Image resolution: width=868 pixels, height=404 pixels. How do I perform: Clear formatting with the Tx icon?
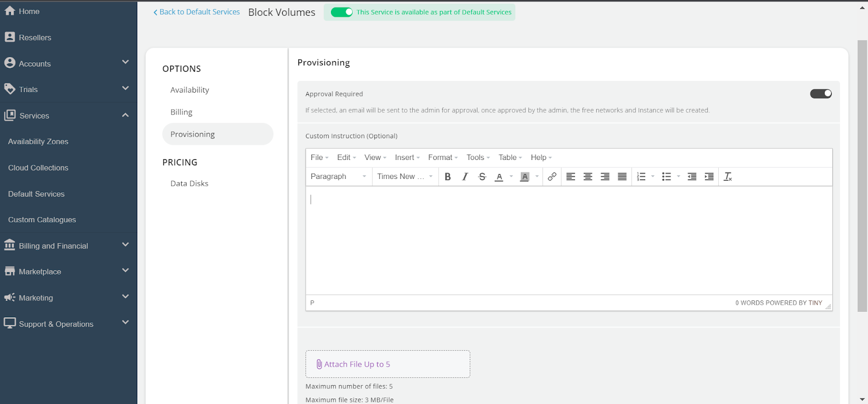(728, 177)
